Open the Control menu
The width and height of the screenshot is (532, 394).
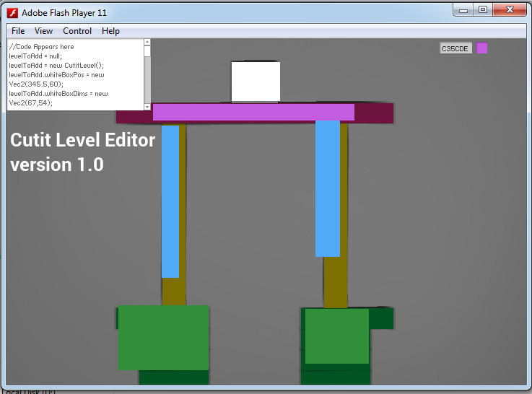tap(77, 31)
